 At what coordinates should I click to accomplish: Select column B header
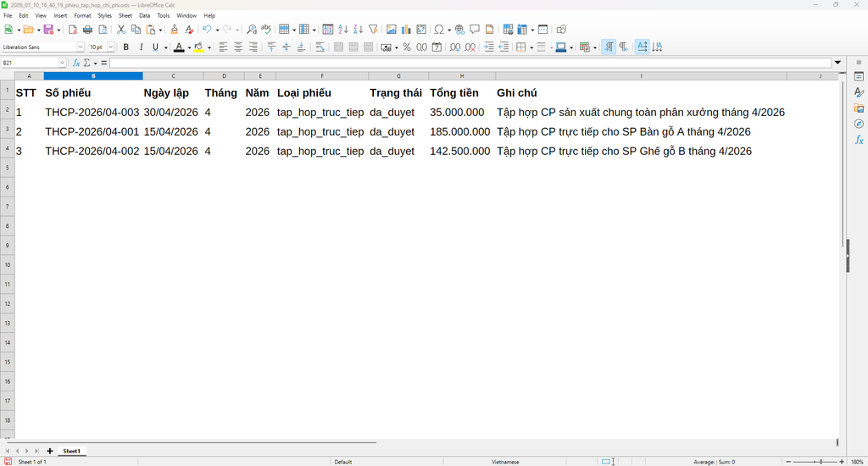pyautogui.click(x=93, y=75)
